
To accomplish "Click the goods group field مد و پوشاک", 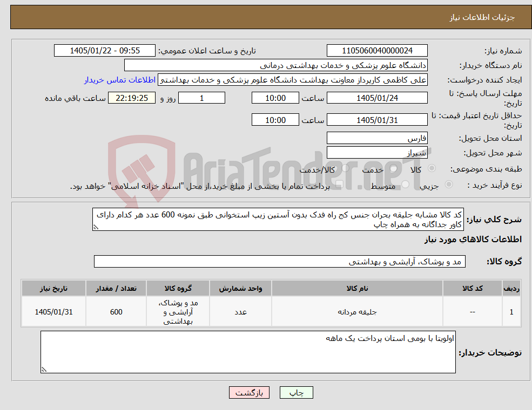I will coord(280,262).
